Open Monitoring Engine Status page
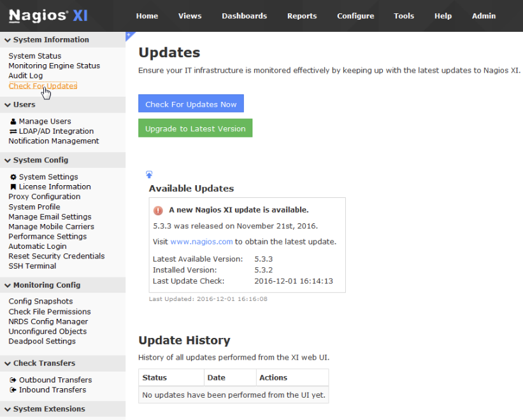This screenshot has height=420, width=523. [54, 66]
